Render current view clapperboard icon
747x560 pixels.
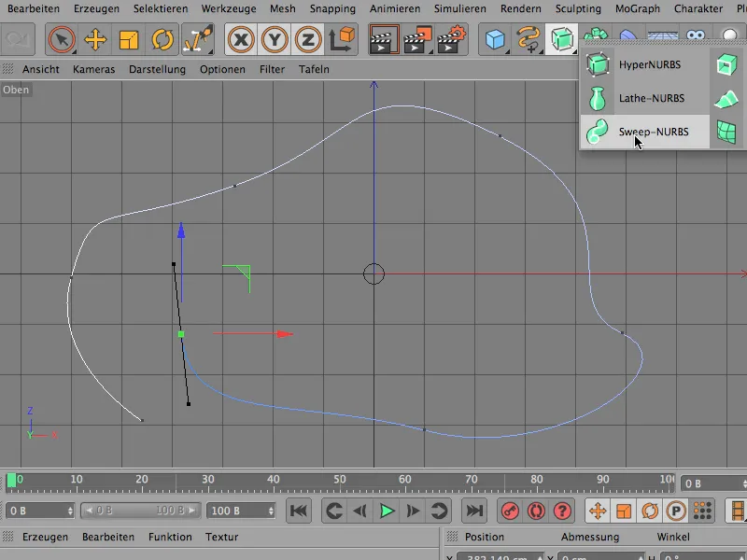point(384,39)
